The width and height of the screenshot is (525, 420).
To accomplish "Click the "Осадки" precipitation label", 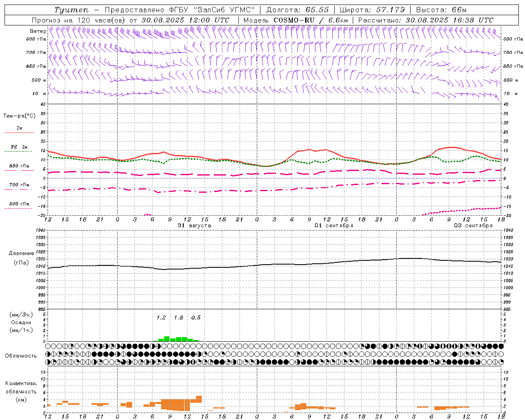I will 21,323.
